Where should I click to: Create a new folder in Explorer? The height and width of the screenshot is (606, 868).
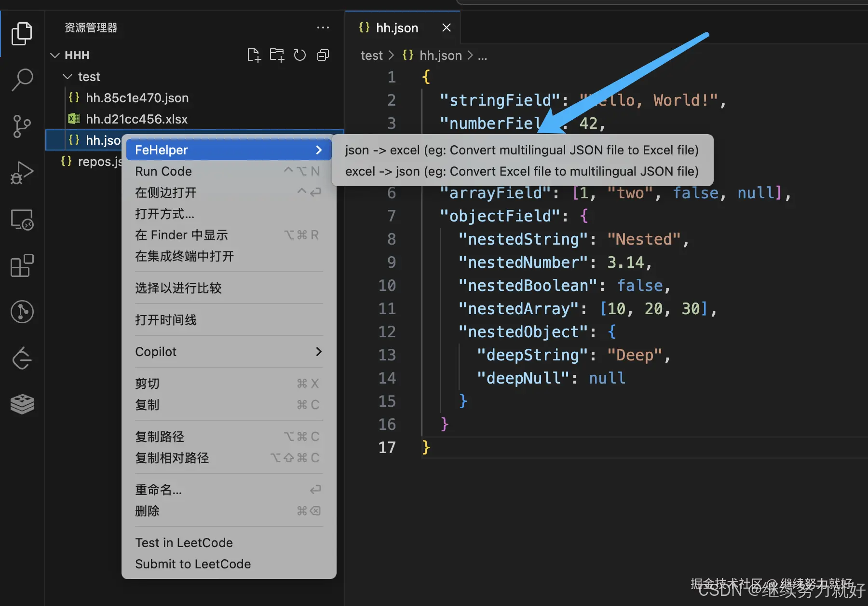[x=276, y=55]
